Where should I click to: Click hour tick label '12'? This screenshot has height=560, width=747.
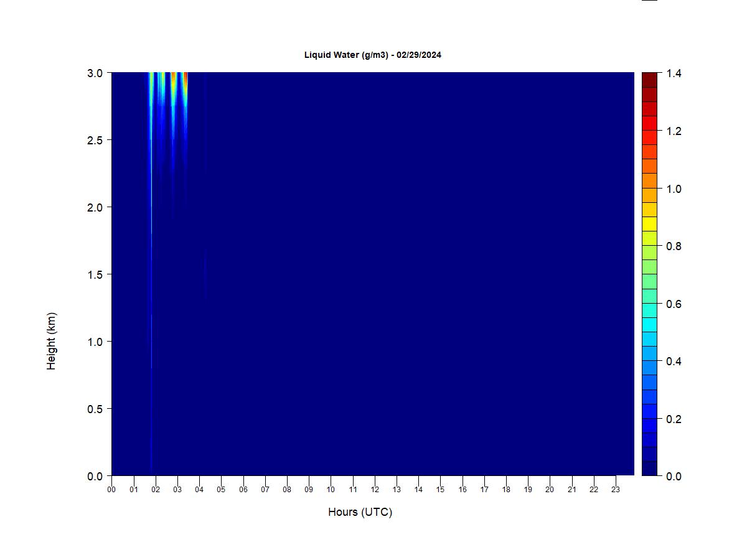[x=375, y=490]
